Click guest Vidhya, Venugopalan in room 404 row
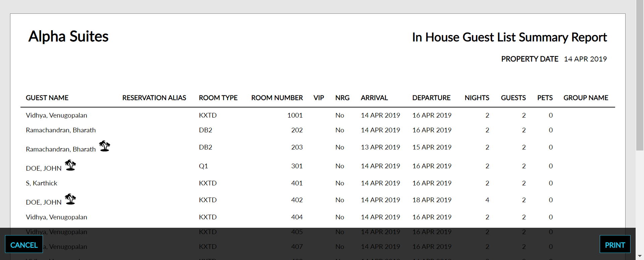Screen dimensions: 644x260 [x=56, y=217]
